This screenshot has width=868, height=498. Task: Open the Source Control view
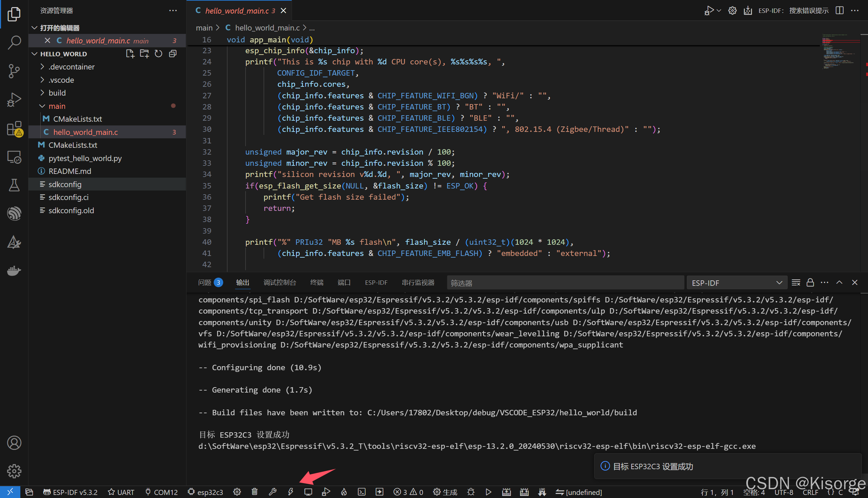point(14,71)
